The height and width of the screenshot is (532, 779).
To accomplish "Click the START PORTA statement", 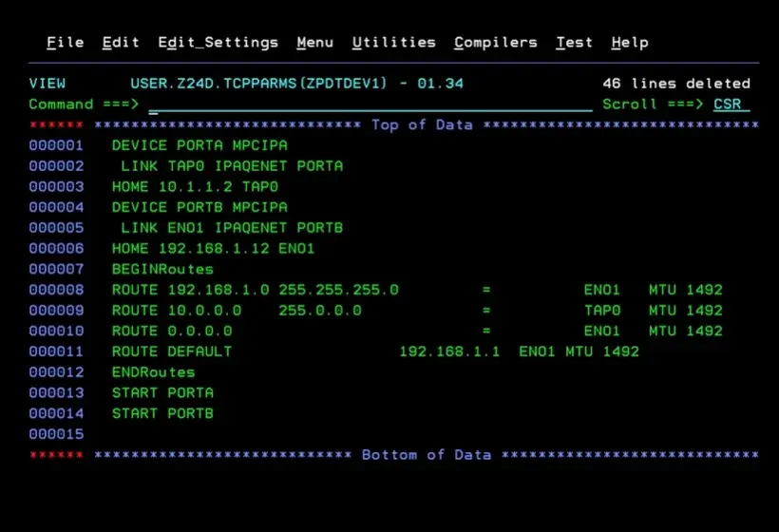I will click(x=162, y=393).
